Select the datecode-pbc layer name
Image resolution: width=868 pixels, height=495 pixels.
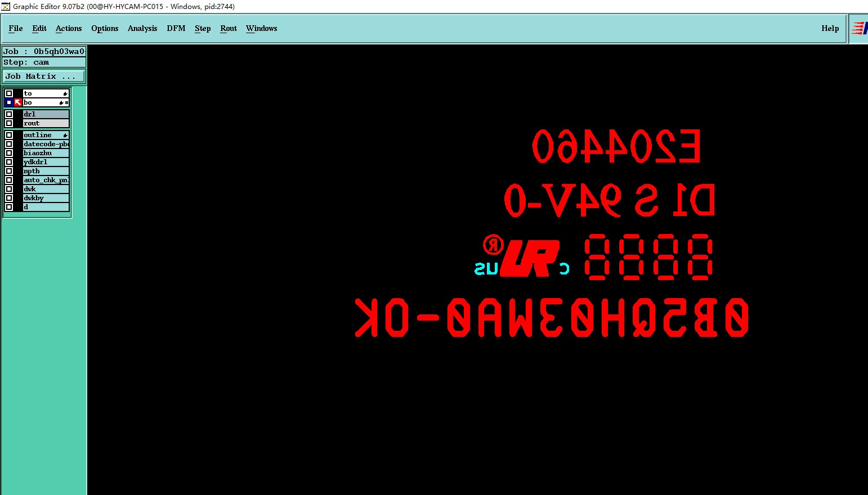[x=46, y=144]
